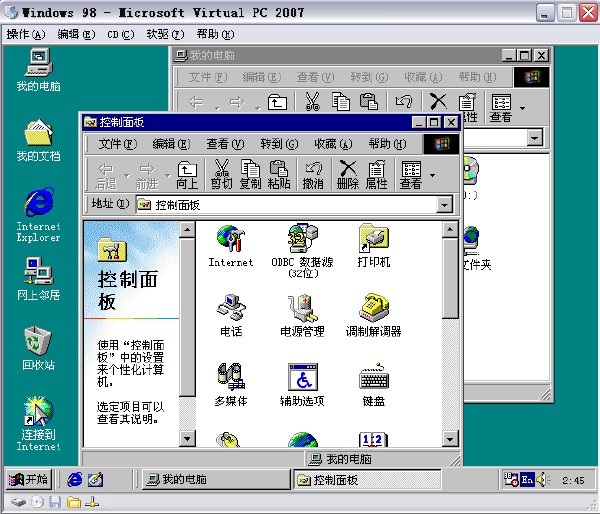This screenshot has height=514, width=600.
Task: Open the 键盘 keyboard icon
Action: [x=374, y=385]
